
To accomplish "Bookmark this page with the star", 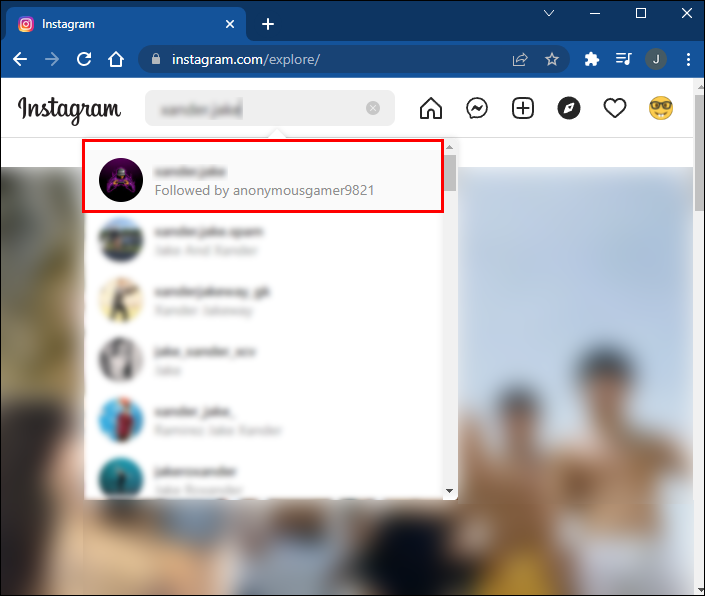I will pos(552,59).
